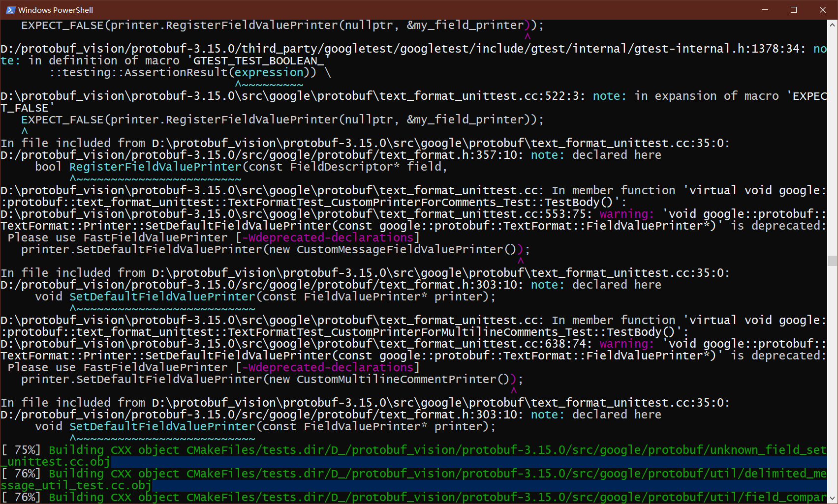This screenshot has width=838, height=504.
Task: Minimize the Windows PowerShell window
Action: [x=764, y=9]
